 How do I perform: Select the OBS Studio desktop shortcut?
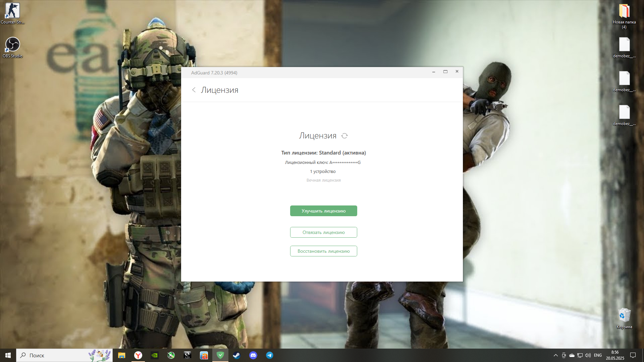[x=12, y=47]
